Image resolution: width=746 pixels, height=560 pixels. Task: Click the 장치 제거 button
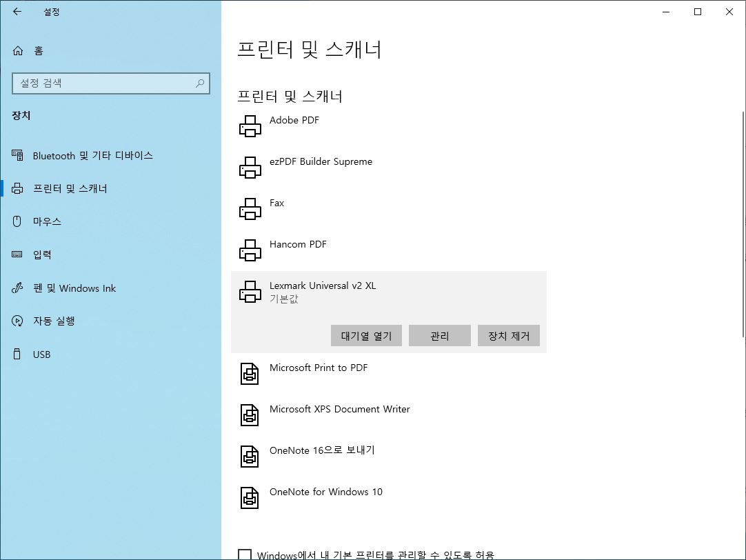click(x=509, y=336)
